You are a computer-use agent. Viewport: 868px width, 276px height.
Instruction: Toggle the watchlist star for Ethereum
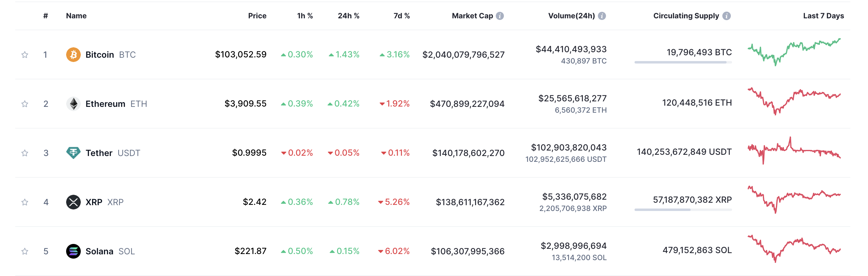click(25, 104)
